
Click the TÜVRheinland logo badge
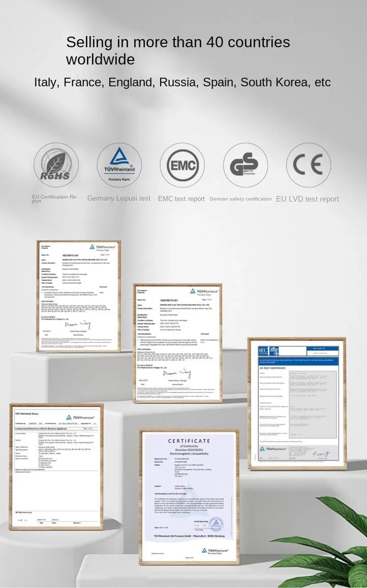pos(119,165)
